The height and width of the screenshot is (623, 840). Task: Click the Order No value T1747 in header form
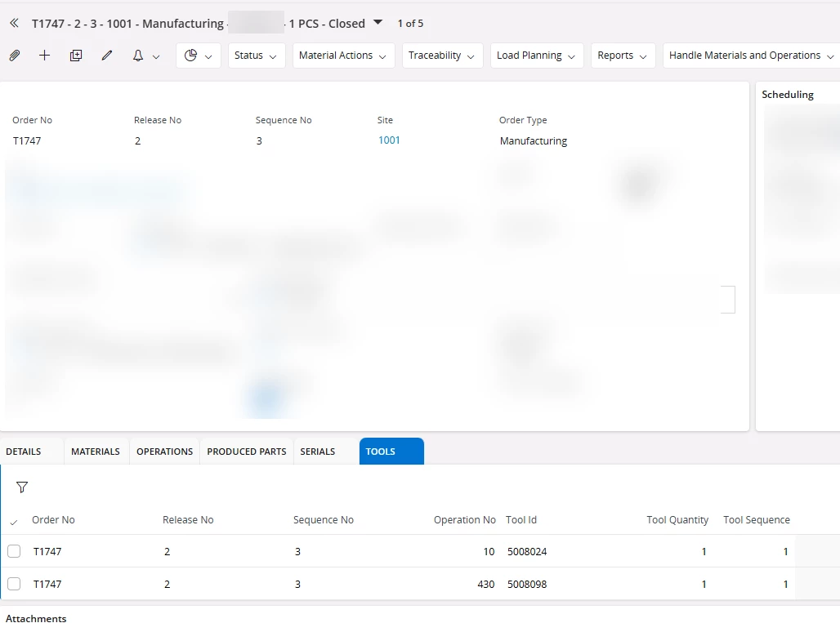(27, 140)
